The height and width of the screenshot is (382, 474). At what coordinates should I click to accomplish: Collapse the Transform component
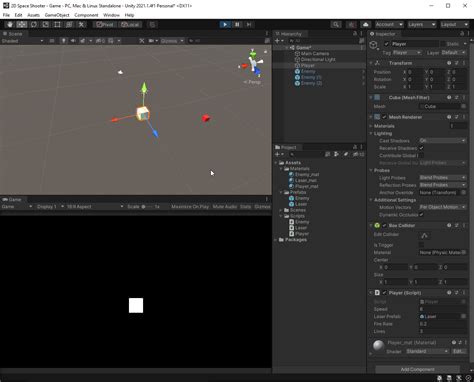coord(371,63)
